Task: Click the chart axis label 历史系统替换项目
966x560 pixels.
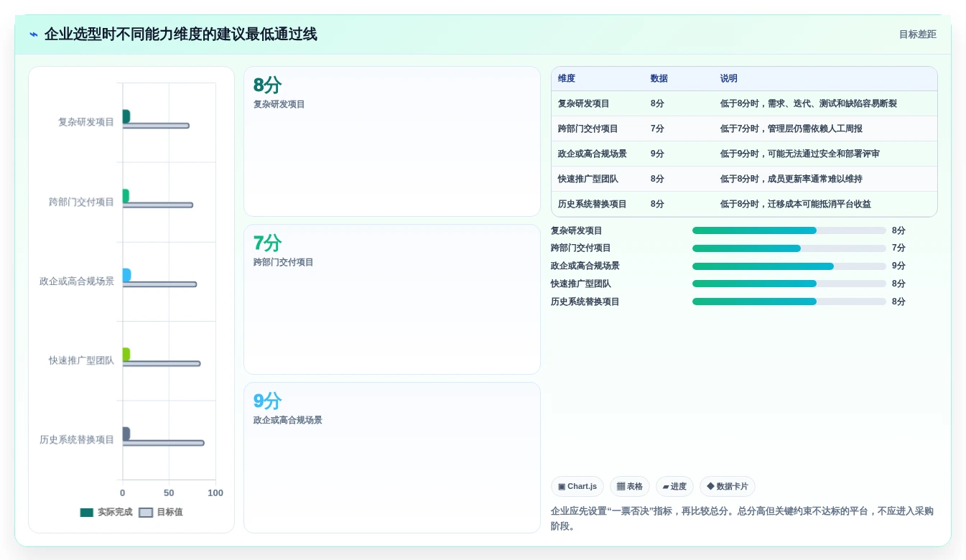Action: [77, 439]
